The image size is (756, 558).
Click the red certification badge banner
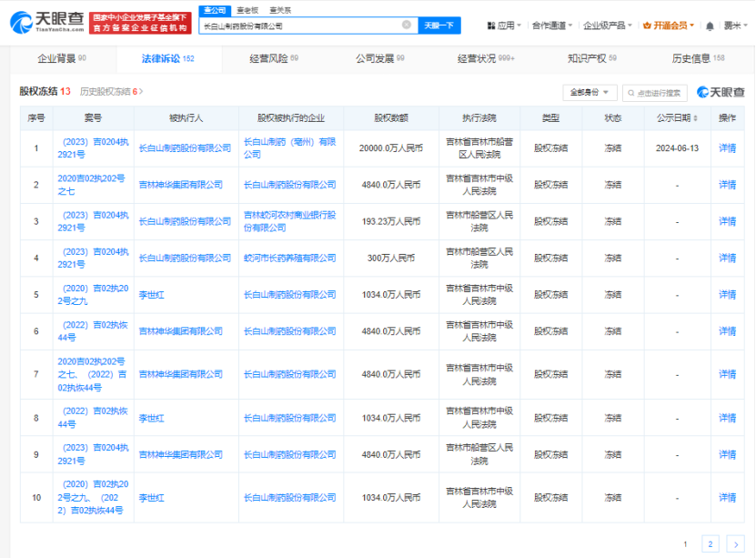(139, 21)
